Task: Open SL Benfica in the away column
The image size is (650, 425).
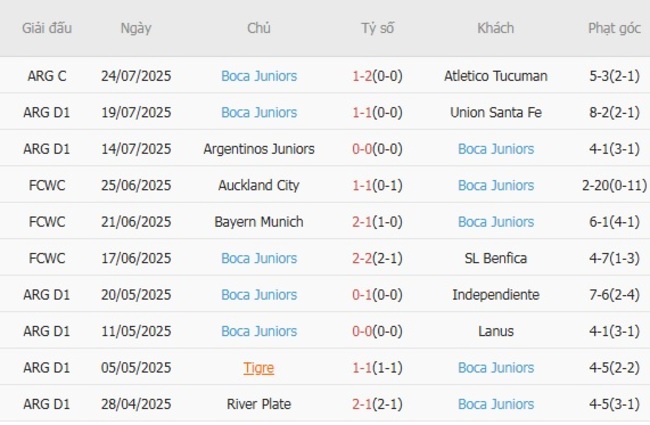Action: click(495, 258)
